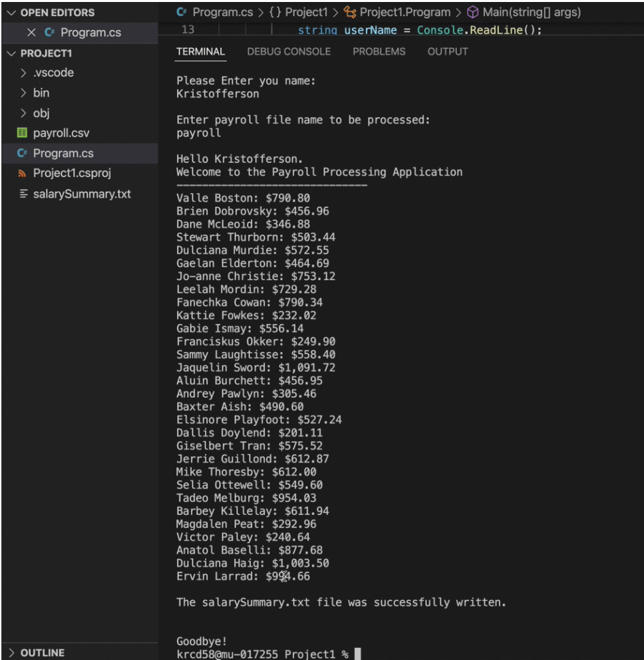This screenshot has height=660, width=644.
Task: Expand the obj folder chevron
Action: (23, 113)
